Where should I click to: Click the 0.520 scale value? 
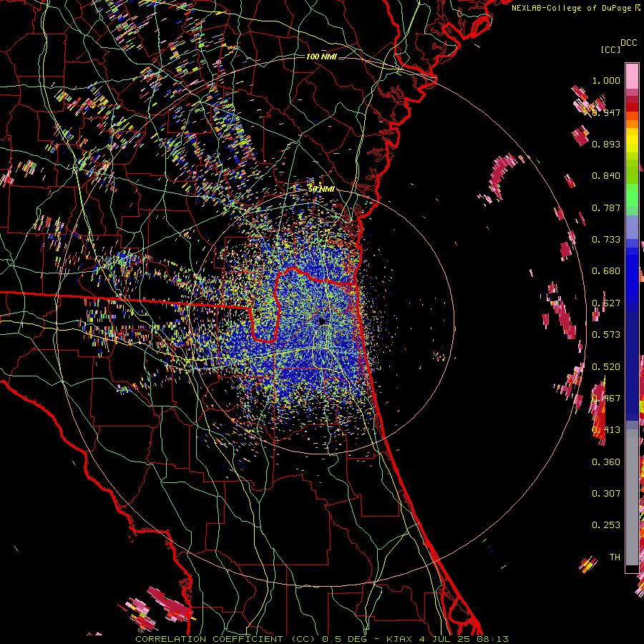click(x=606, y=367)
